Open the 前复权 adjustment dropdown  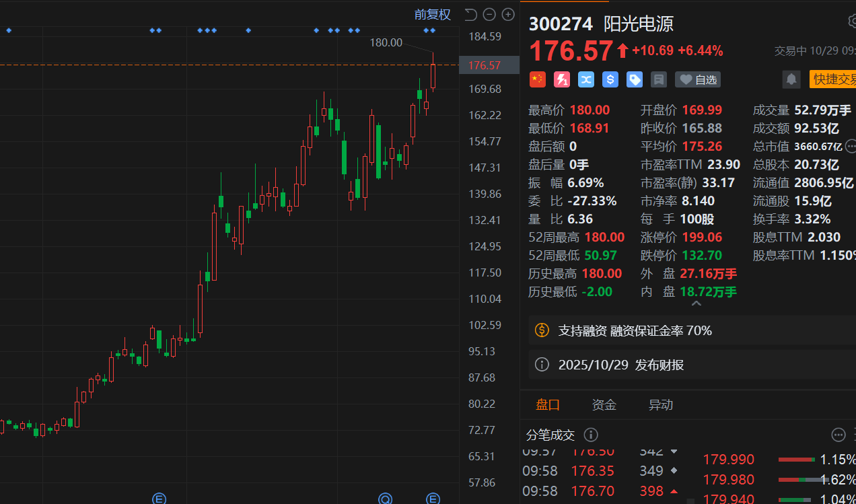tap(432, 14)
